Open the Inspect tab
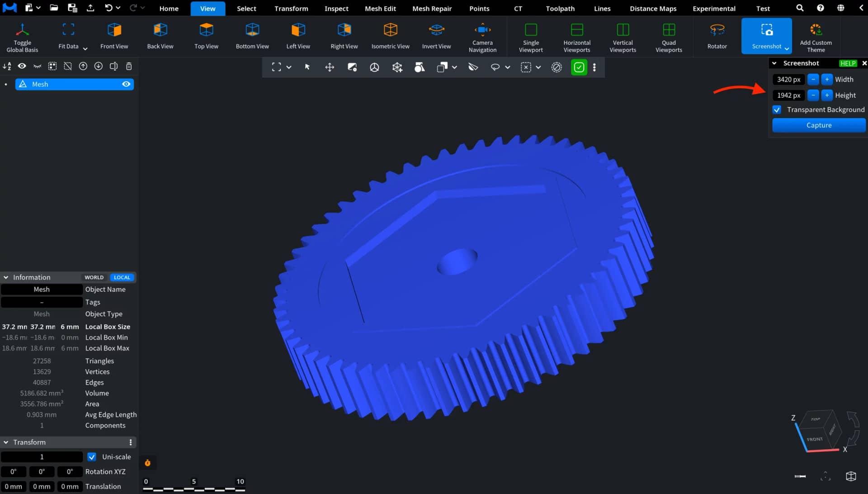Viewport: 868px width, 494px height. point(336,8)
